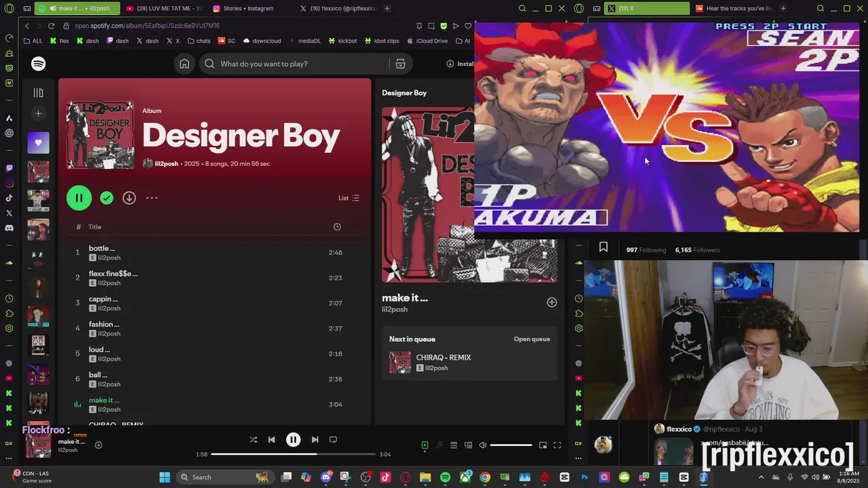Open GX Control speedometer sidebar icon
868x488 pixels.
tap(9, 38)
